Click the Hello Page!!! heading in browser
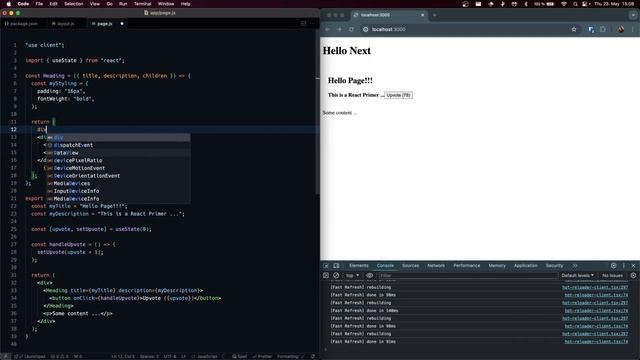This screenshot has width=640, height=360. click(350, 80)
